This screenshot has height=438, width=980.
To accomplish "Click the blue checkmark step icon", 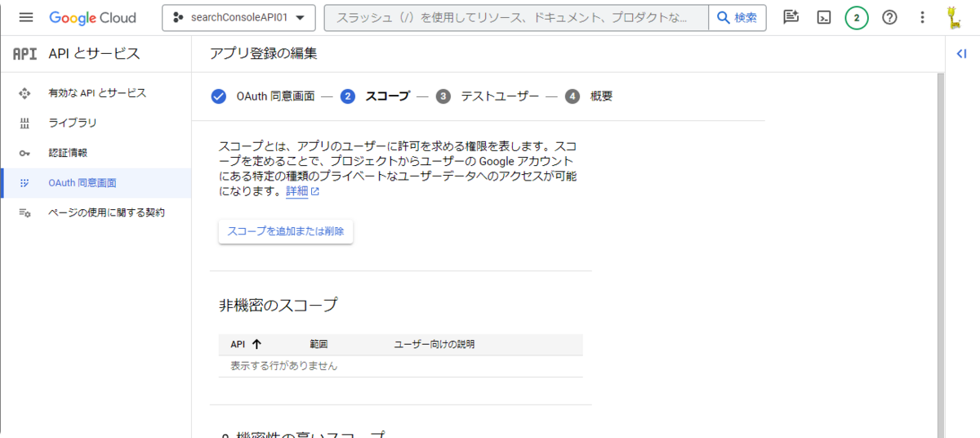I will click(218, 96).
